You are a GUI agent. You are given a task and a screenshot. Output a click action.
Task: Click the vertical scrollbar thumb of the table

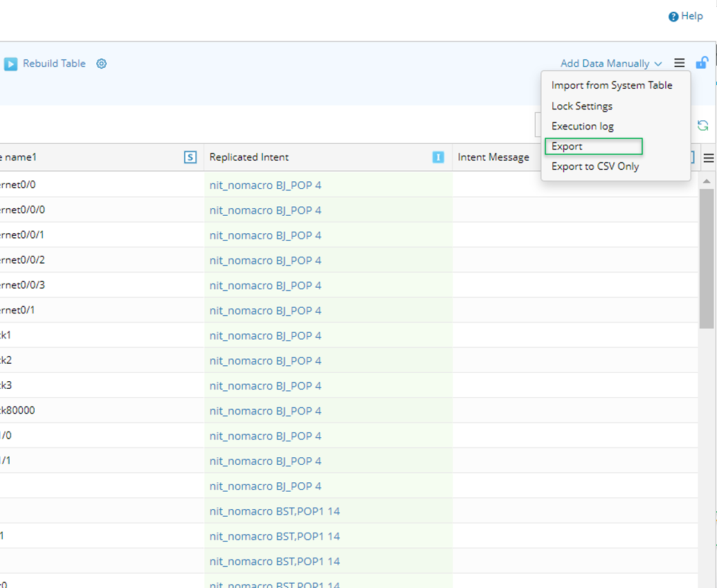(x=707, y=256)
